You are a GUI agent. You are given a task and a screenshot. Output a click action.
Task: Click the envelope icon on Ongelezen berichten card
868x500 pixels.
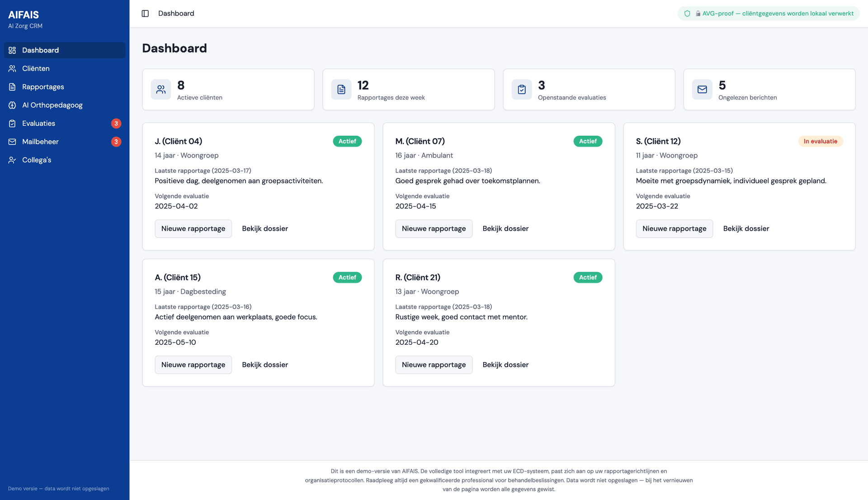click(702, 89)
